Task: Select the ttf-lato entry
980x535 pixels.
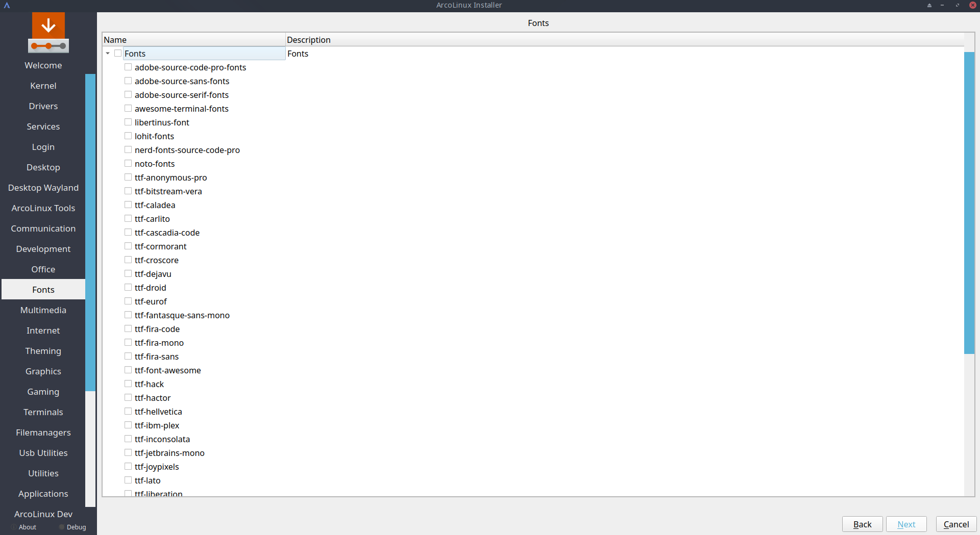Action: [x=148, y=480]
